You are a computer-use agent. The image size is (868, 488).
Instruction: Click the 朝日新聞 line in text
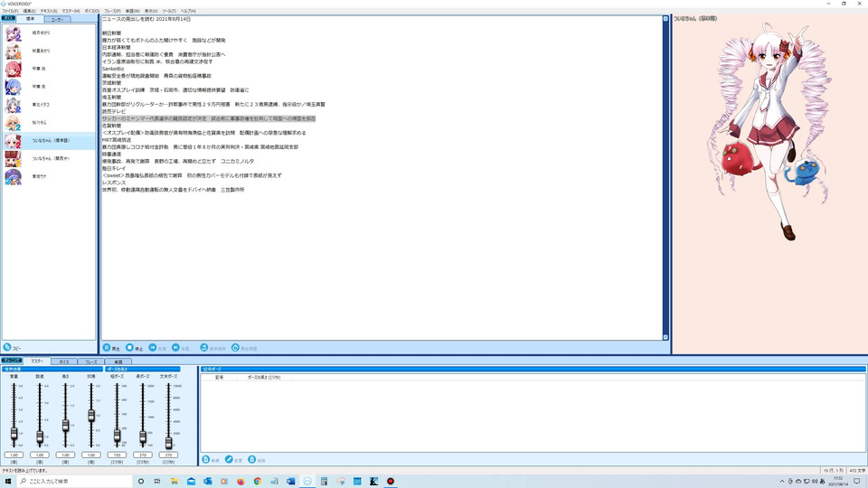[x=111, y=33]
